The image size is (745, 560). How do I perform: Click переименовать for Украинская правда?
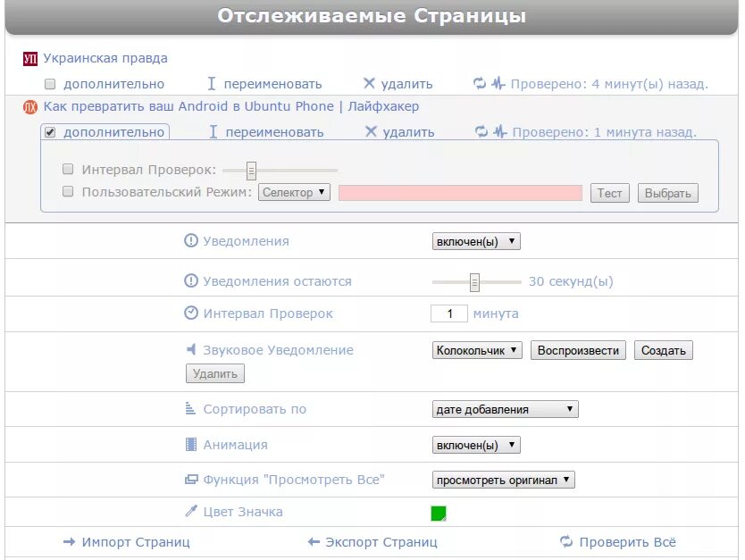tap(272, 84)
